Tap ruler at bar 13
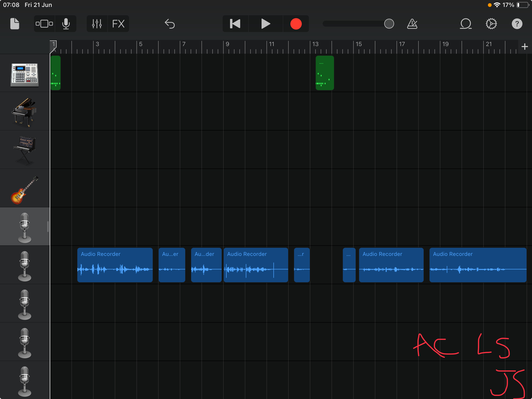Screen dimensions: 532x399 315,44
